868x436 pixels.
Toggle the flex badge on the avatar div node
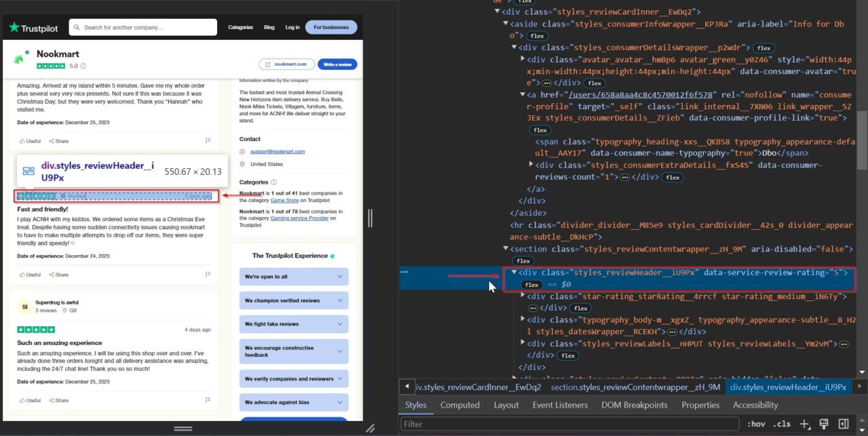(595, 83)
